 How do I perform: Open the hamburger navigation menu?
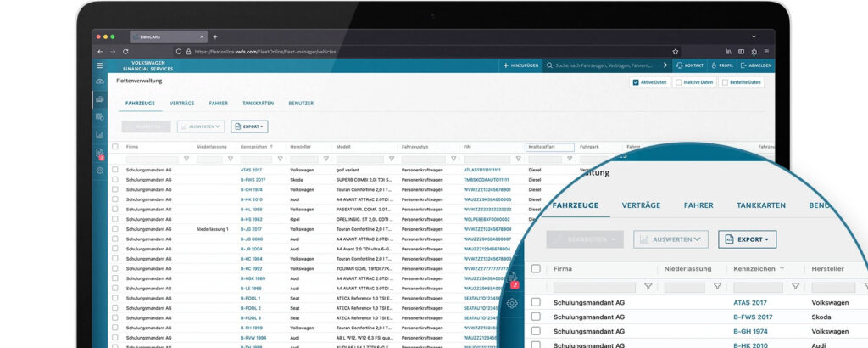100,65
